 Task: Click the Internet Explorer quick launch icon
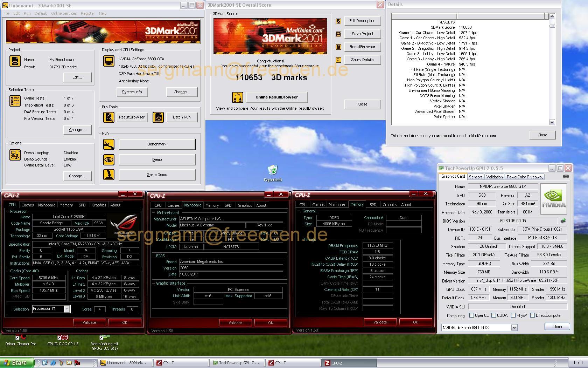(x=53, y=363)
